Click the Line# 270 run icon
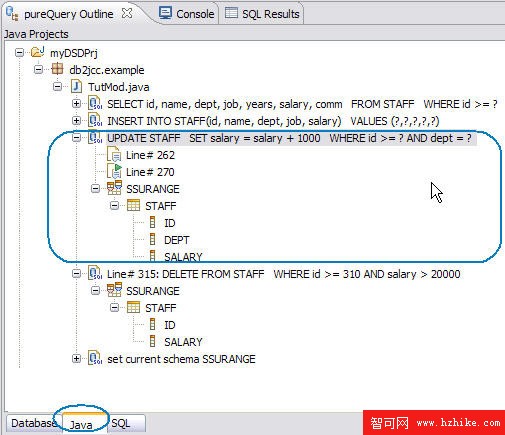Screen dimensions: 505x435 [114, 172]
